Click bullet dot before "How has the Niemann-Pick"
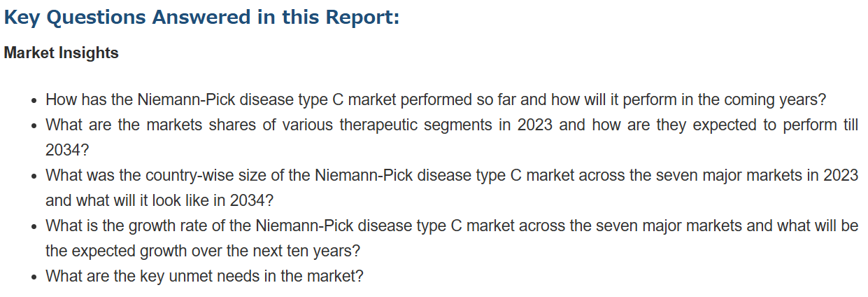Viewport: 868px width, 297px height. click(34, 101)
